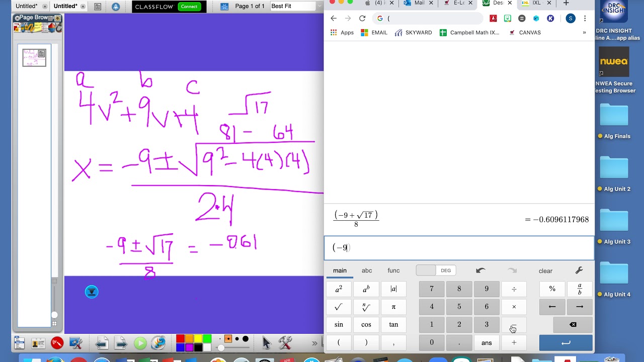The height and width of the screenshot is (362, 644).
Task: Open a new Chrome tab
Action: coord(566,3)
